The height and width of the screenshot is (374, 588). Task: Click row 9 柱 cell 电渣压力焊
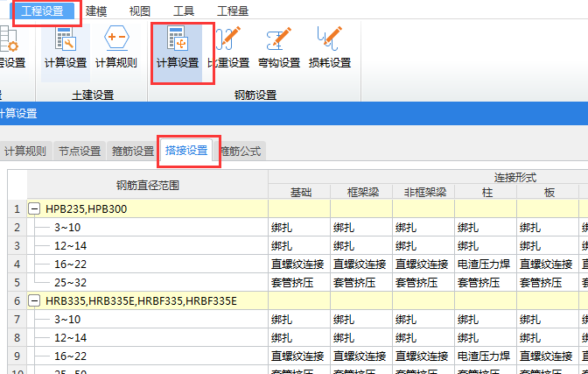click(x=486, y=356)
